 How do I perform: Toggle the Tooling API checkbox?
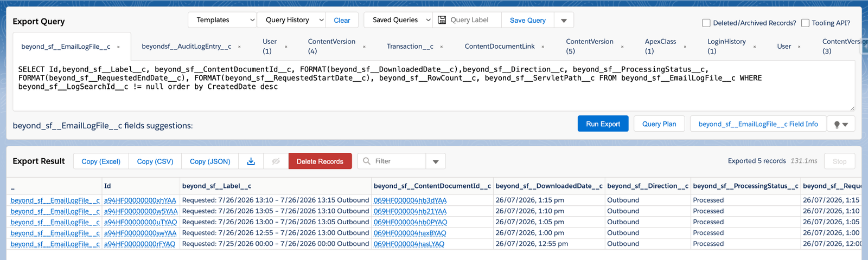click(805, 23)
